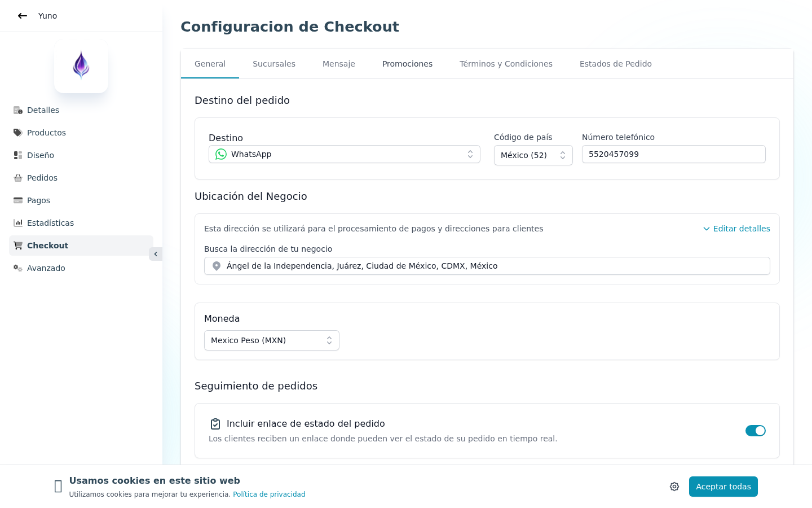The image size is (812, 508).
Task: Navigate to Diseño using its sidebar icon
Action: click(17, 155)
